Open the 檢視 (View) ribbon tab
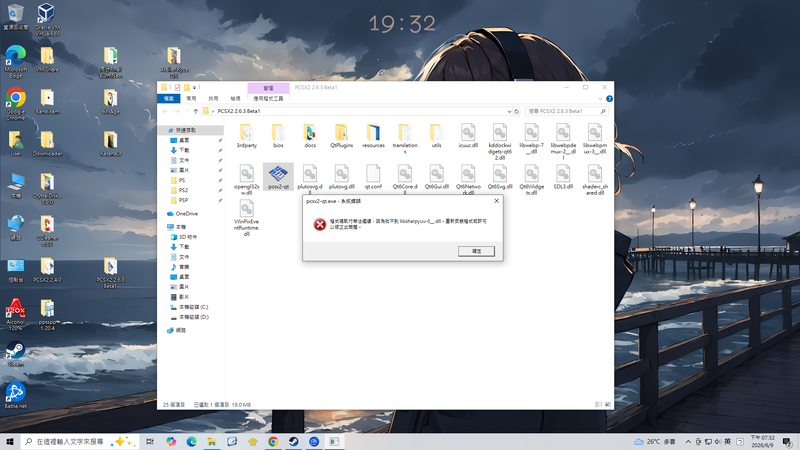The image size is (800, 450). [x=235, y=98]
